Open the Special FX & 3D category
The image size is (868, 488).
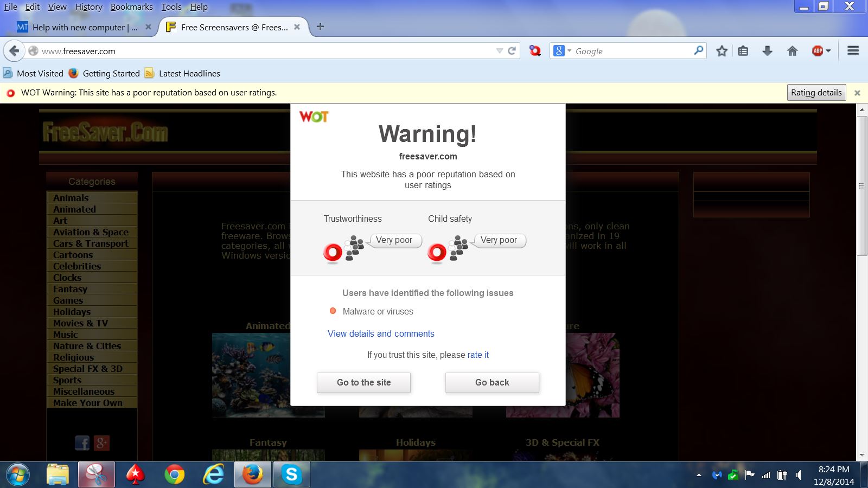(88, 369)
